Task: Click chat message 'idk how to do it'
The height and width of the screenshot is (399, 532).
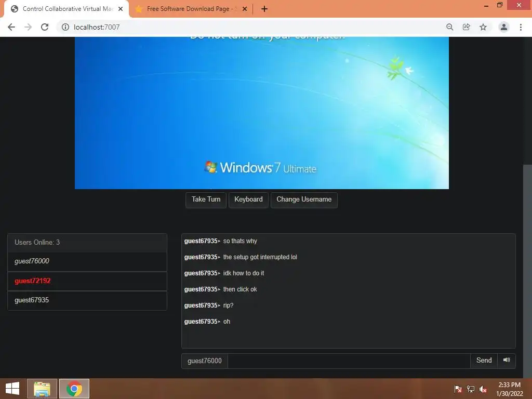Action: pyautogui.click(x=243, y=273)
